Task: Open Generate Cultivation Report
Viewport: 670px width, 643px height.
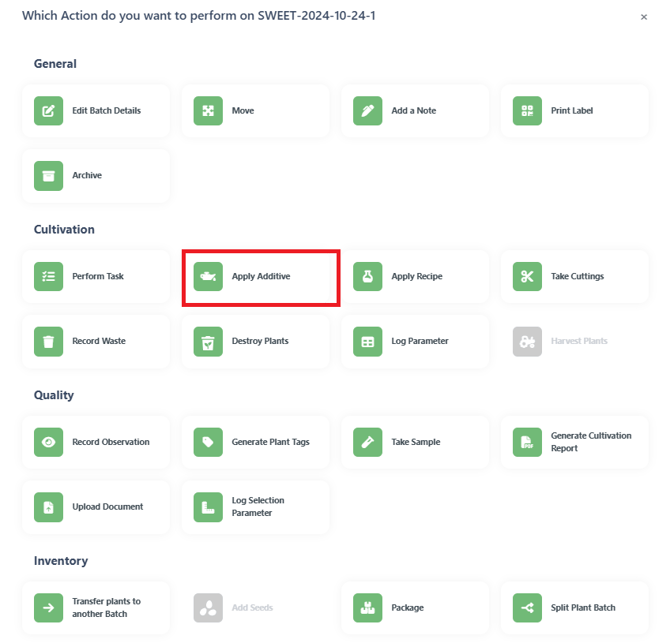Action: coord(575,442)
